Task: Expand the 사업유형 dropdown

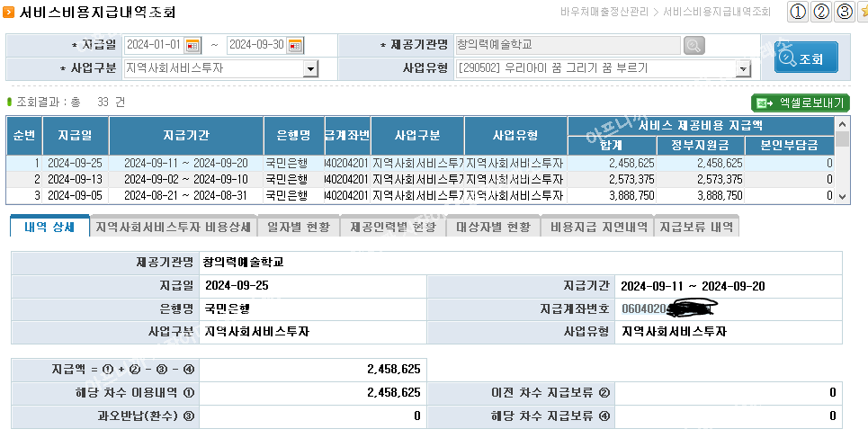Action: [x=743, y=68]
